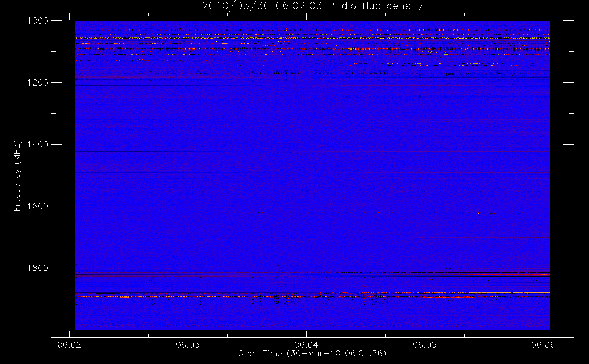The height and width of the screenshot is (364, 589).
Task: Click the 'Frequency (MHZ)' axis label
Action: click(17, 175)
